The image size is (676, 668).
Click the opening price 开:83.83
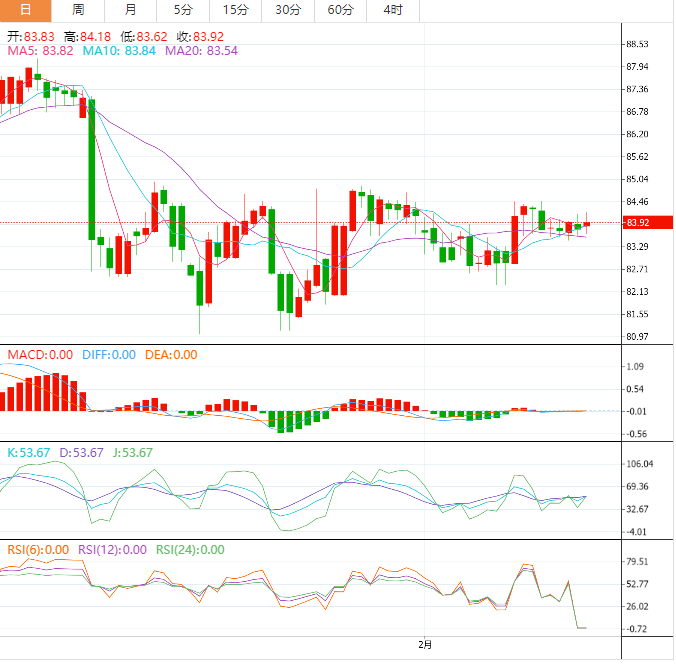(31, 37)
